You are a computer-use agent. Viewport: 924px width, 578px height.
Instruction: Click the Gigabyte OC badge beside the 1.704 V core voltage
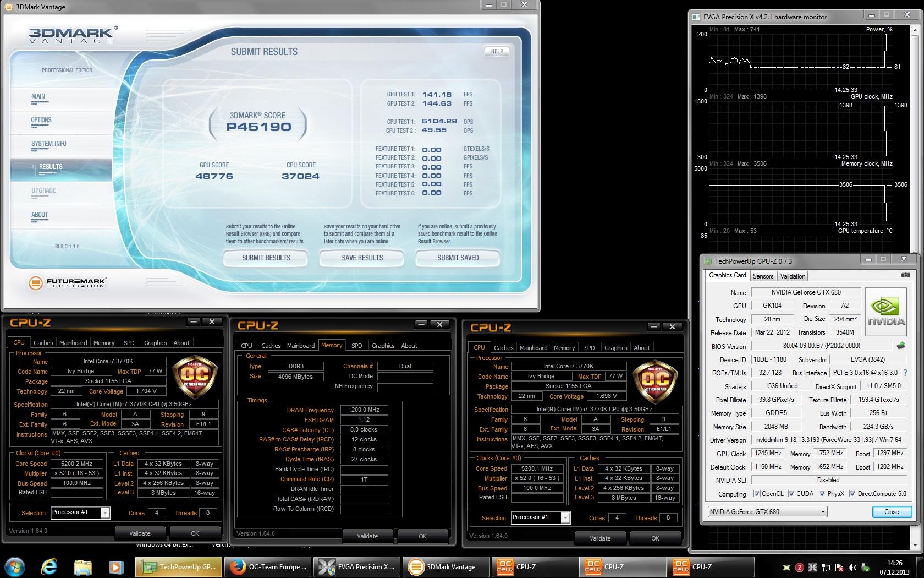click(x=195, y=378)
